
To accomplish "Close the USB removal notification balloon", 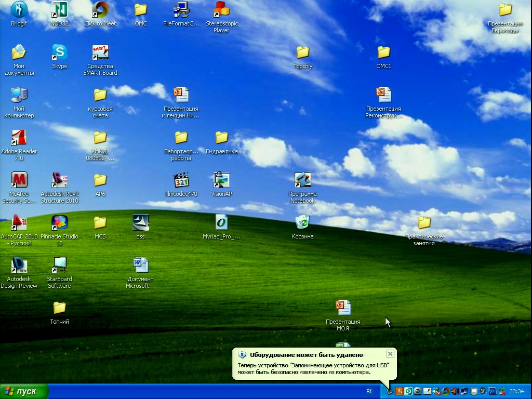I will [x=390, y=354].
